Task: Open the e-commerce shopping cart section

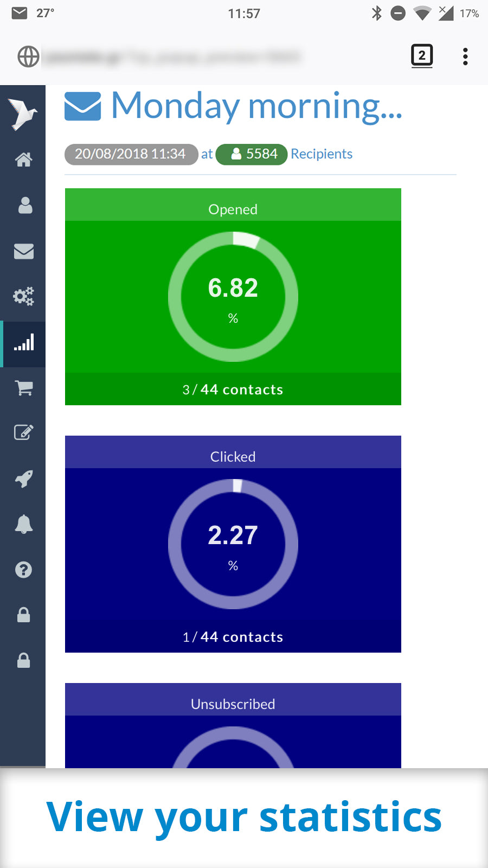Action: (23, 387)
